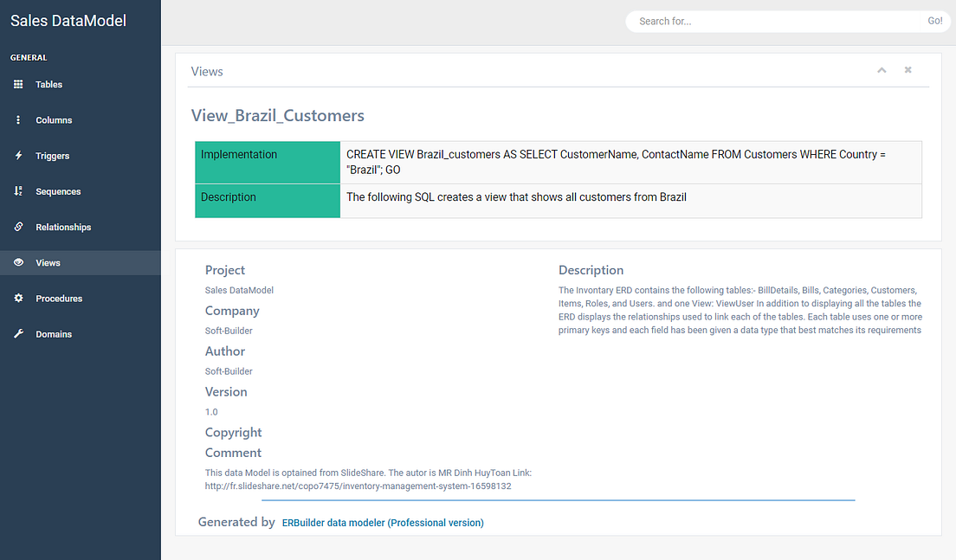This screenshot has height=560, width=956.
Task: Open the Tables section
Action: 48,84
